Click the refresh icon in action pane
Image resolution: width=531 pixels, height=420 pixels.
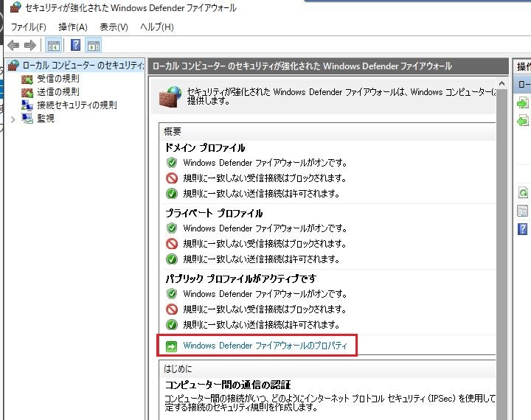pyautogui.click(x=523, y=192)
